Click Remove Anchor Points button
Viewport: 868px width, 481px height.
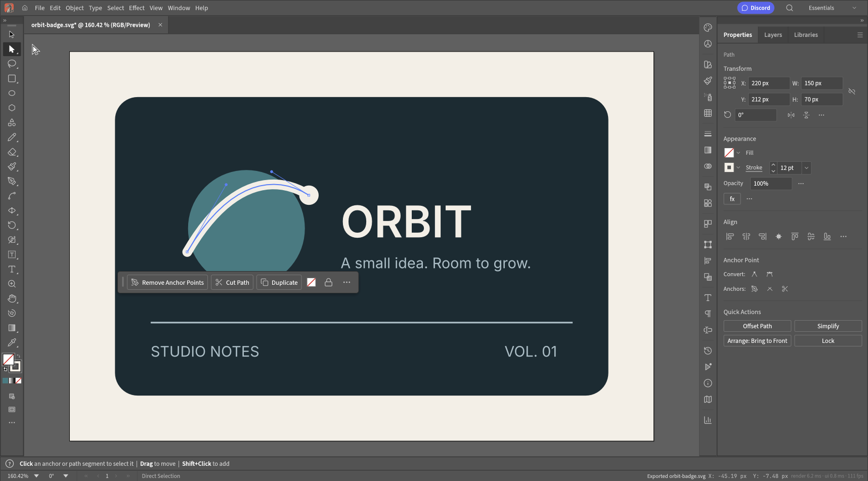coord(167,282)
